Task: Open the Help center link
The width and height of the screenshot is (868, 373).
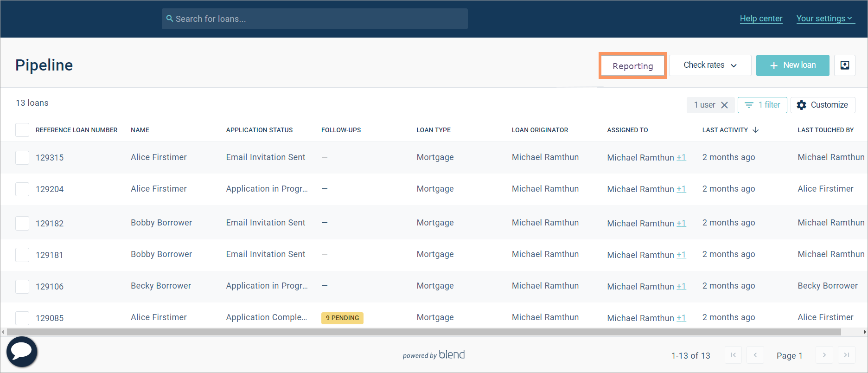Action: (x=761, y=19)
